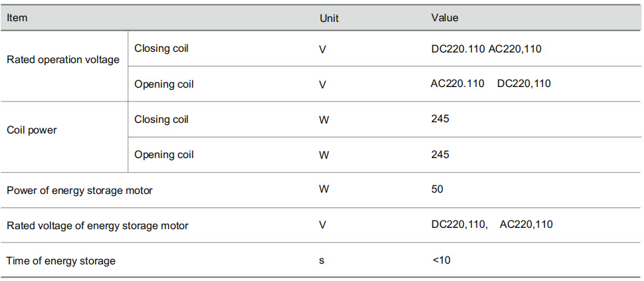This screenshot has height=281, width=644.
Task: Click the 245 value for the Coil power opening coil
Action: pyautogui.click(x=440, y=155)
